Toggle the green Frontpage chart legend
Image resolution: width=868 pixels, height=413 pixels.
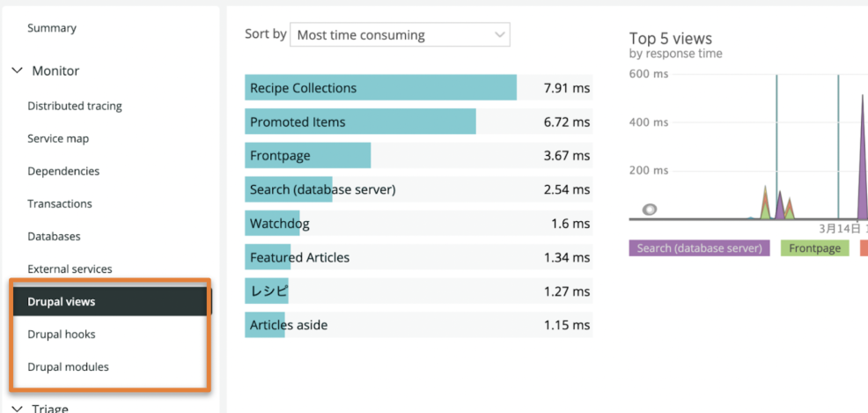click(814, 248)
